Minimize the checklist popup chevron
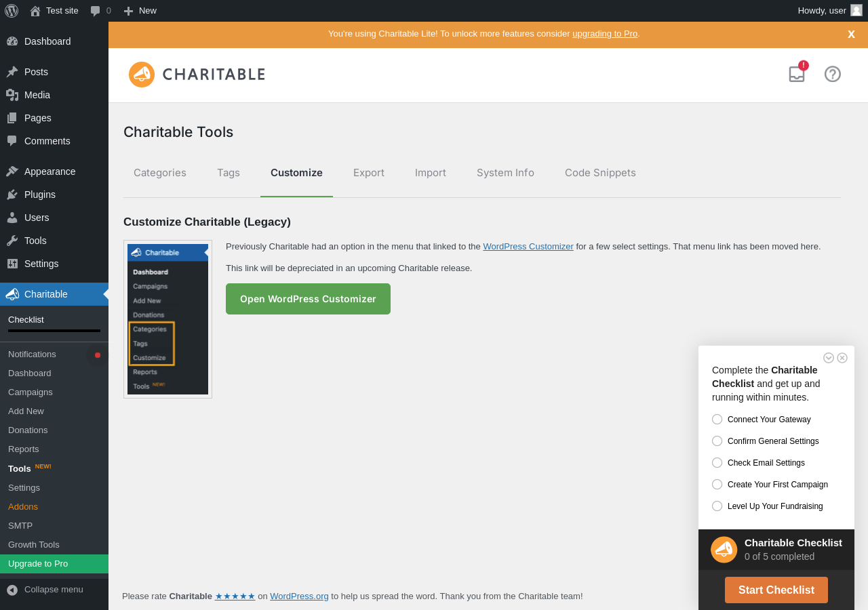 pos(829,358)
